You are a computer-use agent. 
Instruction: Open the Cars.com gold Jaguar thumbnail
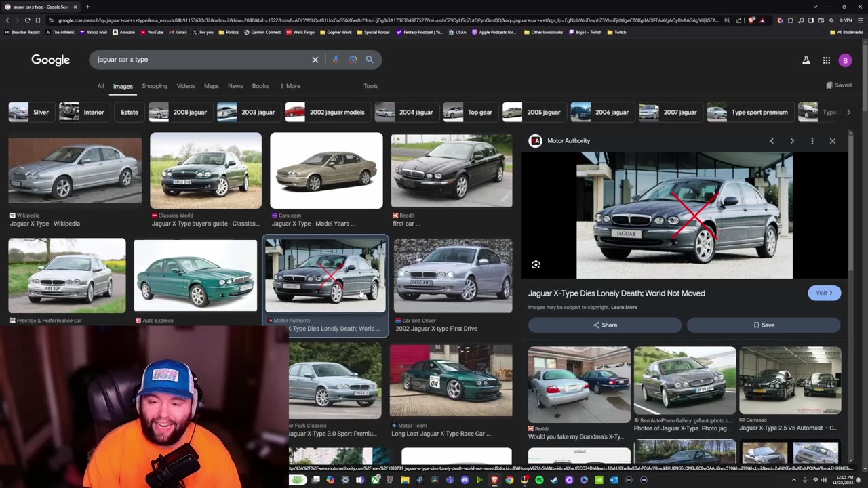(x=326, y=170)
